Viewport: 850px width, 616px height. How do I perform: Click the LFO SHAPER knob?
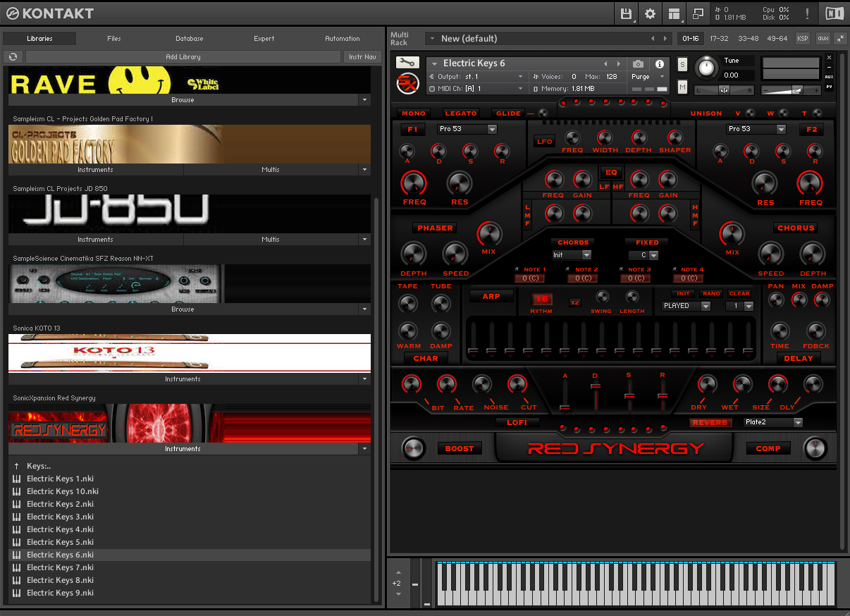(x=675, y=137)
